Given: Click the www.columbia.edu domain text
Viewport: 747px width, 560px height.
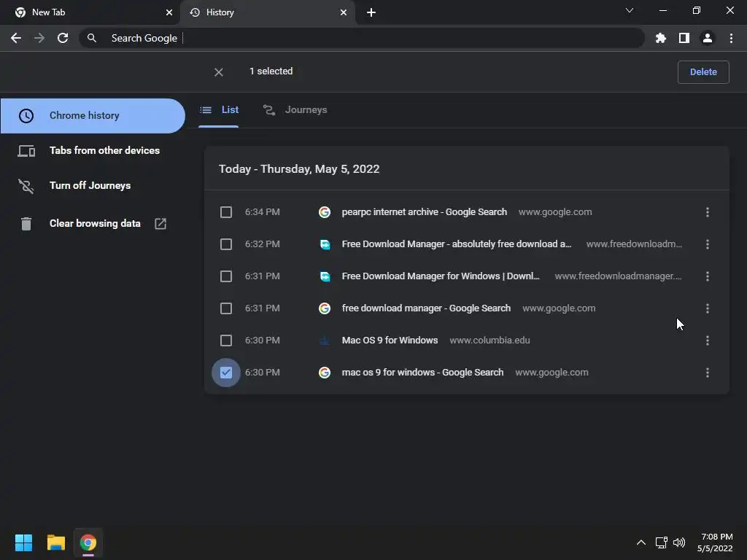Looking at the screenshot, I should 489,341.
